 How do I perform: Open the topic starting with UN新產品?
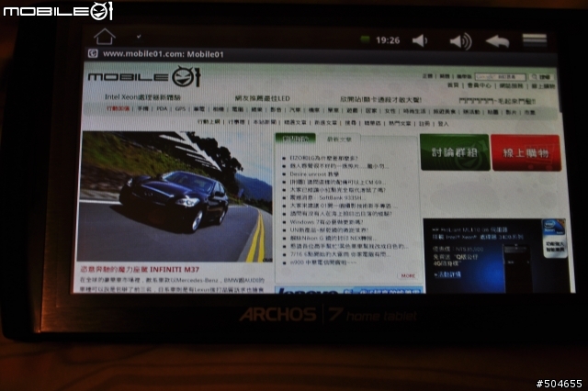coord(329,230)
